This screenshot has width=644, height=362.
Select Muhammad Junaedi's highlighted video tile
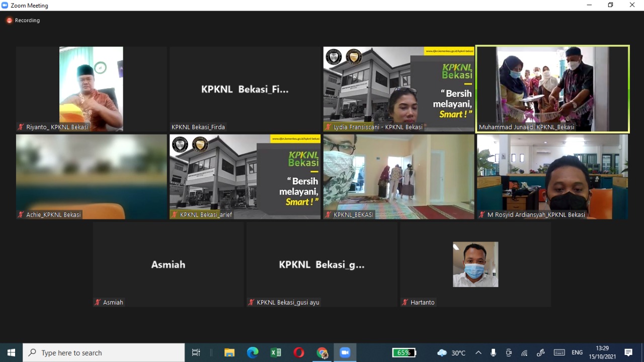pyautogui.click(x=552, y=89)
